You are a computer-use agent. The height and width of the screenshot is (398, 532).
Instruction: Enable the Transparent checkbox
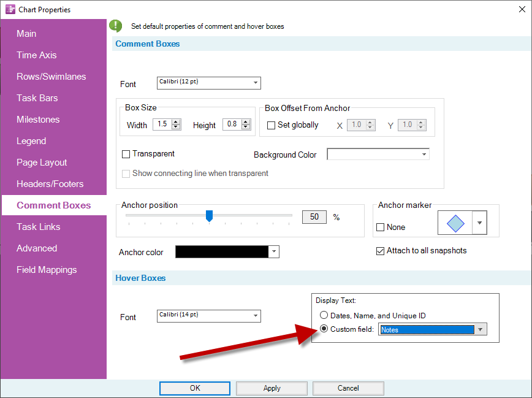click(126, 154)
